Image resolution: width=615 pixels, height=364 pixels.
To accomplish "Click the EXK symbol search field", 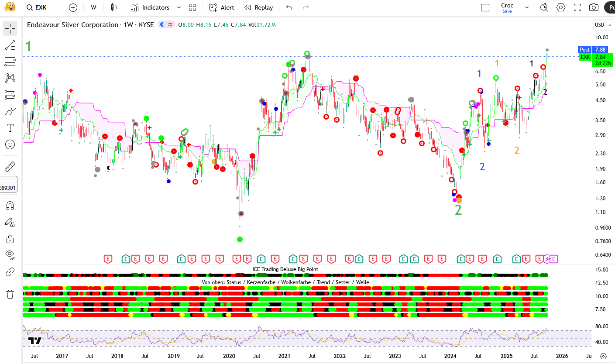I will [41, 7].
